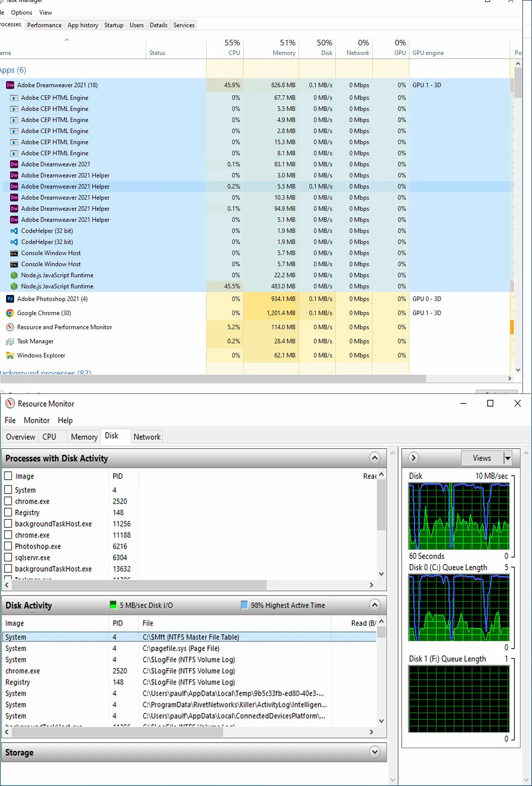Click the Adobe Photoshop 2021 (4) icon
This screenshot has height=786, width=532.
10,299
